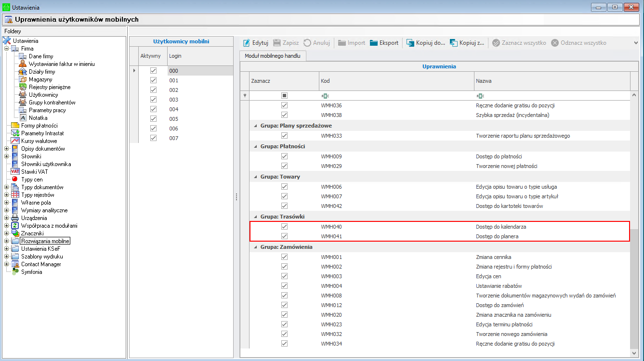Expand the Rozwiązania mobilne node

[x=7, y=241]
